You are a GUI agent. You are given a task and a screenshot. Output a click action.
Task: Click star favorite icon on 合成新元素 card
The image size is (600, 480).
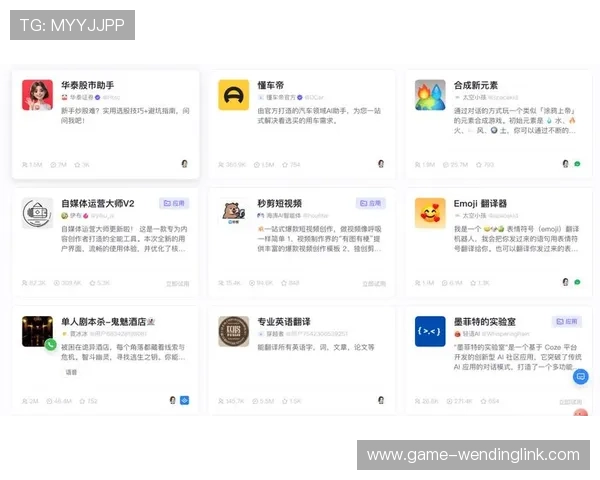click(x=479, y=165)
